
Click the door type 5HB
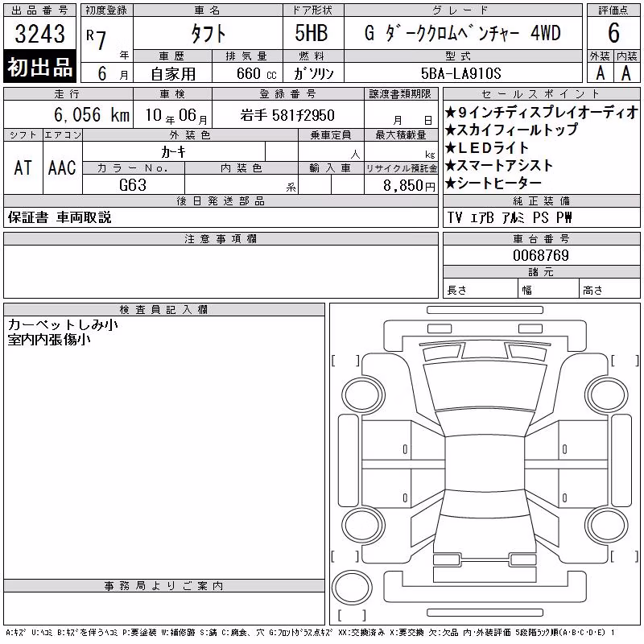pyautogui.click(x=312, y=33)
